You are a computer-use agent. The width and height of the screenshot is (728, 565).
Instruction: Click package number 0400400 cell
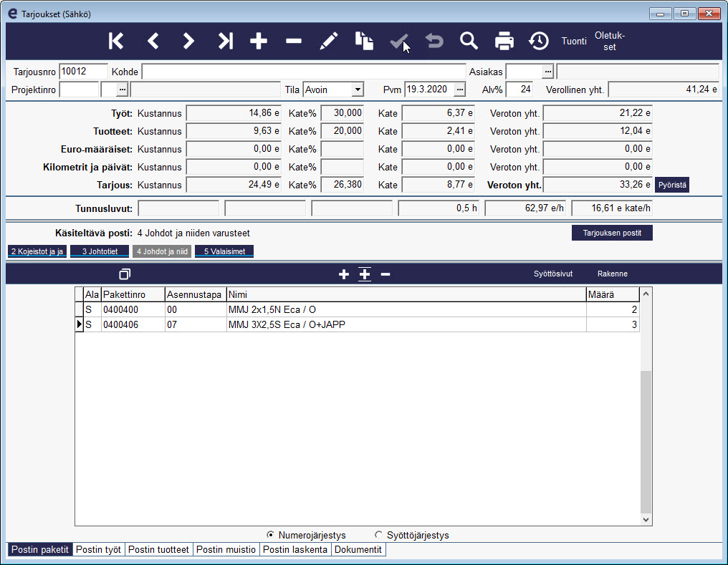pos(133,309)
